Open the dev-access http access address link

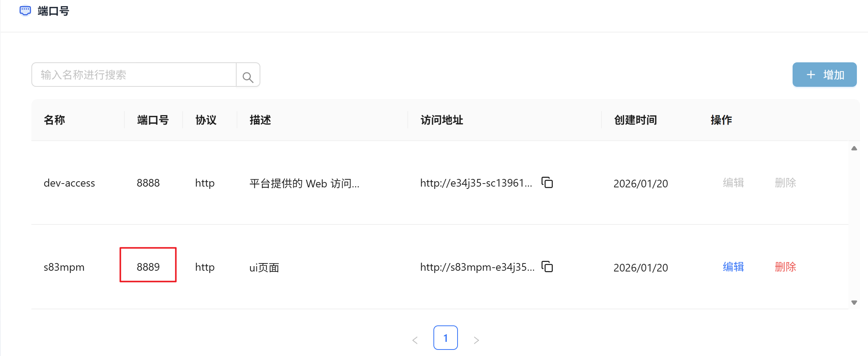point(476,183)
